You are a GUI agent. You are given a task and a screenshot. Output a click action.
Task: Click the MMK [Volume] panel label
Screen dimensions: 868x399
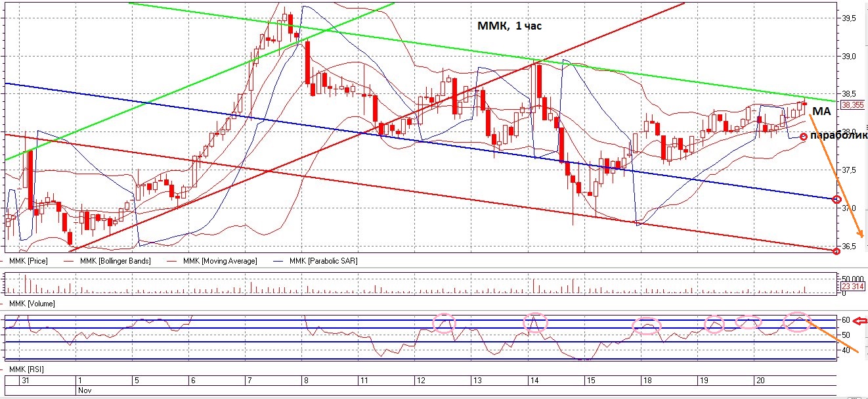click(x=32, y=304)
